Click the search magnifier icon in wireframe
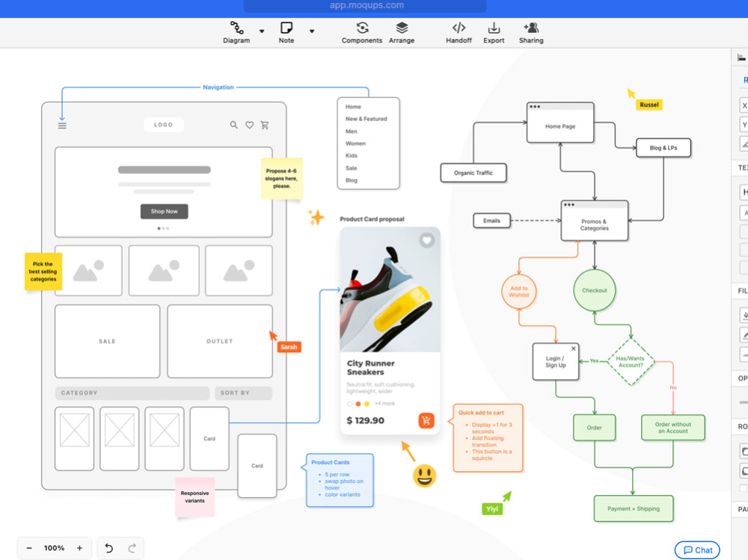The width and height of the screenshot is (748, 560). (x=233, y=125)
